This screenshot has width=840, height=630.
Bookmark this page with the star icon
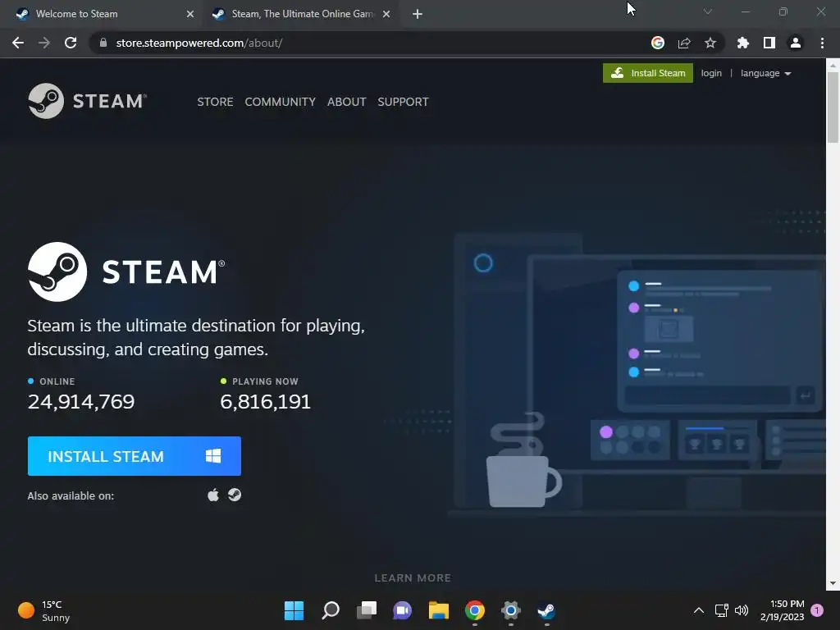click(x=710, y=43)
